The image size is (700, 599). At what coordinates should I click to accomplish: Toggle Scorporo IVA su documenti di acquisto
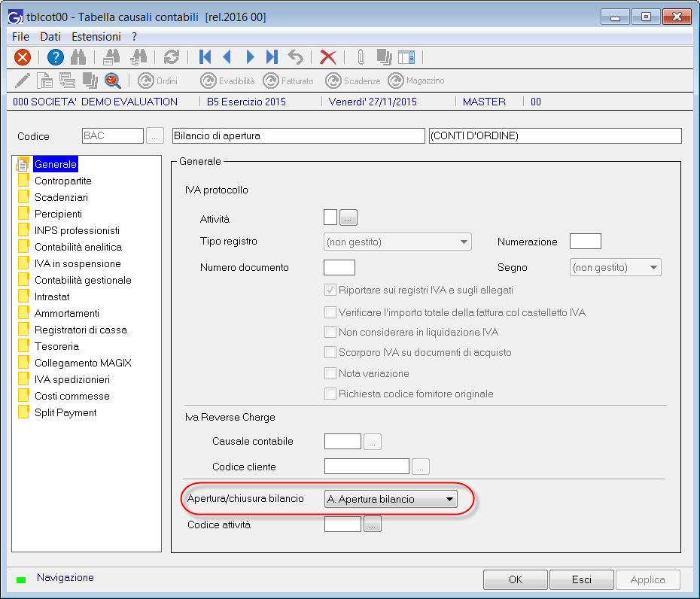(x=330, y=353)
